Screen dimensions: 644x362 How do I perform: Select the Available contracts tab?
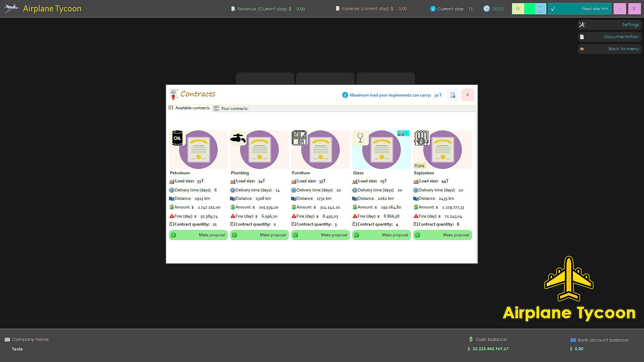pos(189,108)
